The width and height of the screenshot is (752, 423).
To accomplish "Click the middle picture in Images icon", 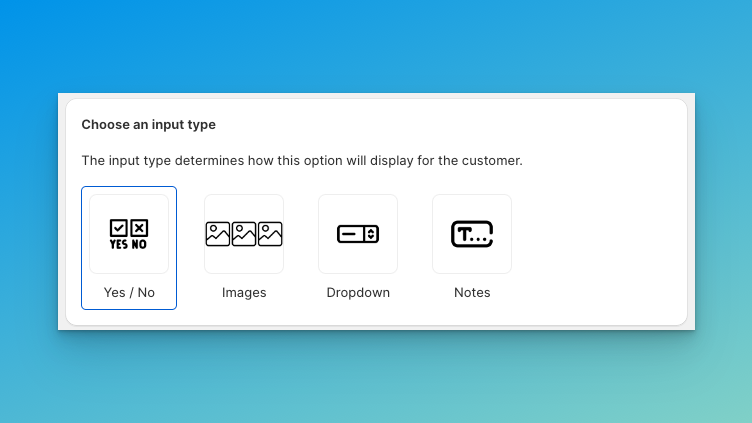I will pyautogui.click(x=244, y=234).
